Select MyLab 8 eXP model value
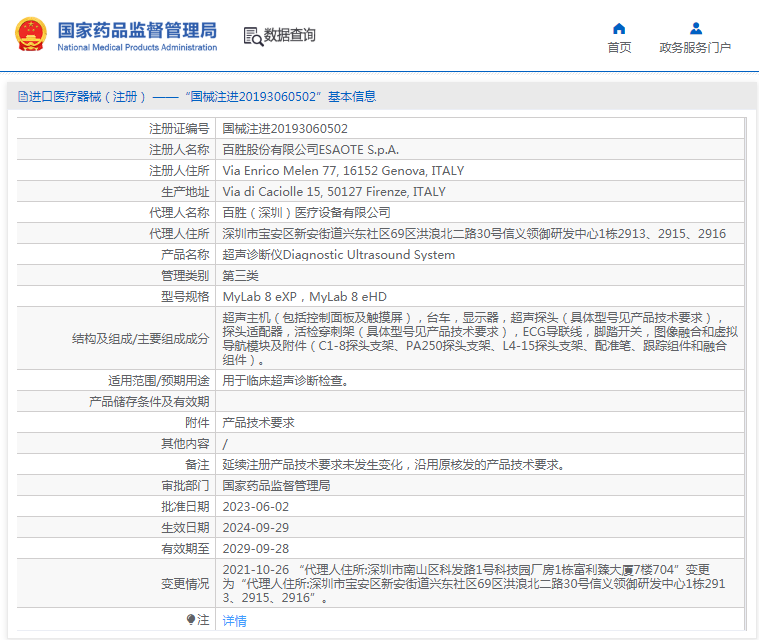759x640 pixels. click(304, 297)
